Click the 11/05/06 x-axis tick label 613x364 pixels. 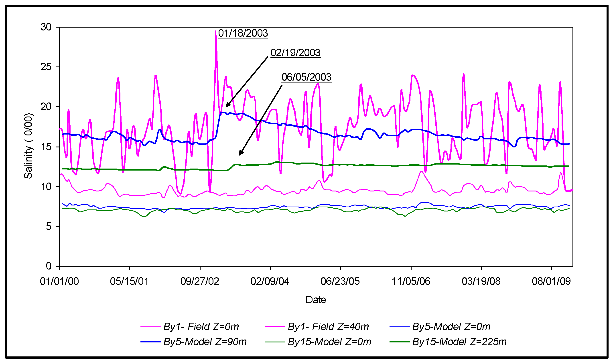(x=411, y=281)
